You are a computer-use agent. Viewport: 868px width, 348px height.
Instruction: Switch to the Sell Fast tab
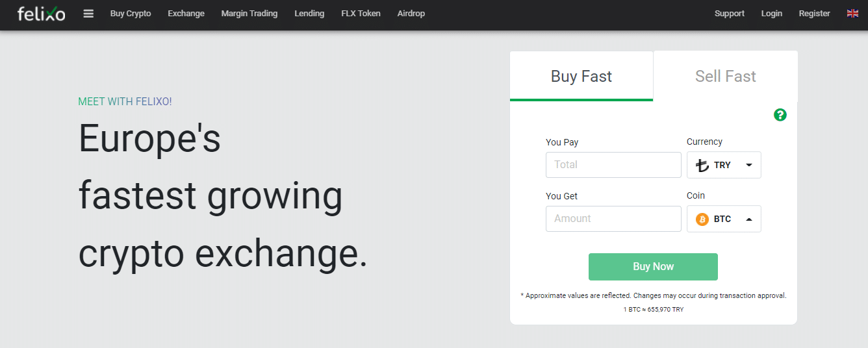(x=725, y=77)
